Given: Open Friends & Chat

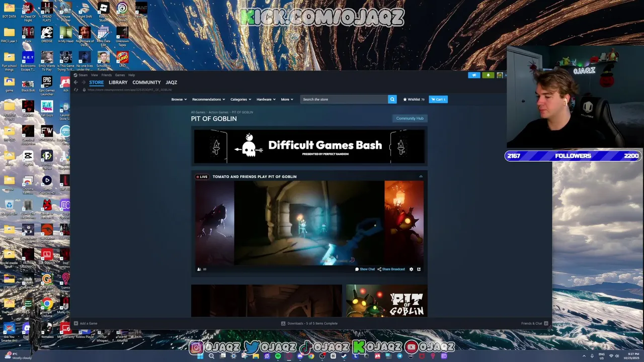Looking at the screenshot, I should [x=534, y=323].
